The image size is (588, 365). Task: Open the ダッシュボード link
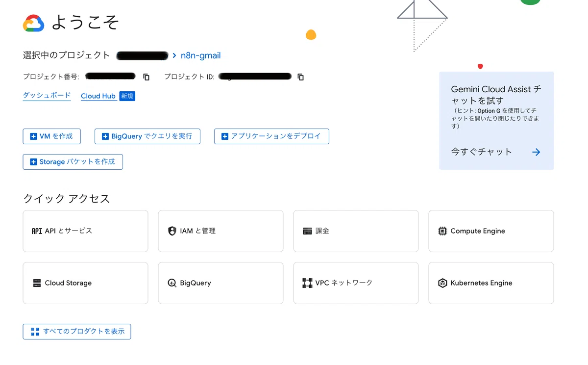tap(47, 96)
